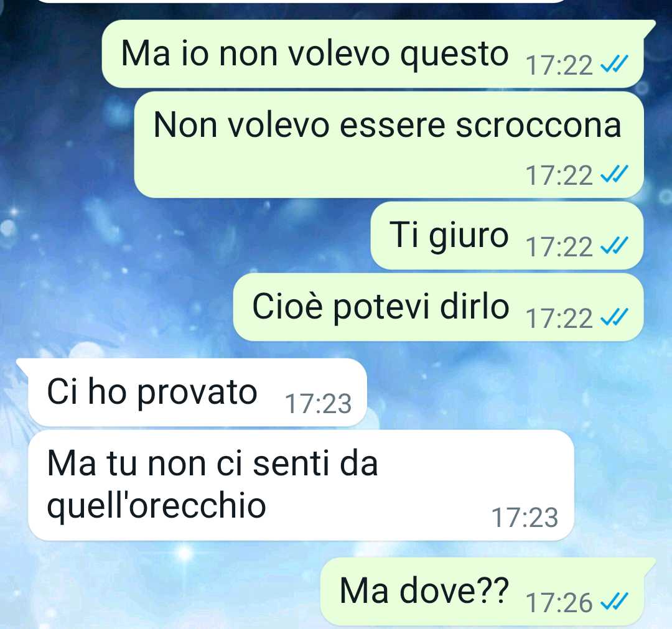672x629 pixels.
Task: Tap the received 'Ci ho provato' message
Action: [197, 393]
